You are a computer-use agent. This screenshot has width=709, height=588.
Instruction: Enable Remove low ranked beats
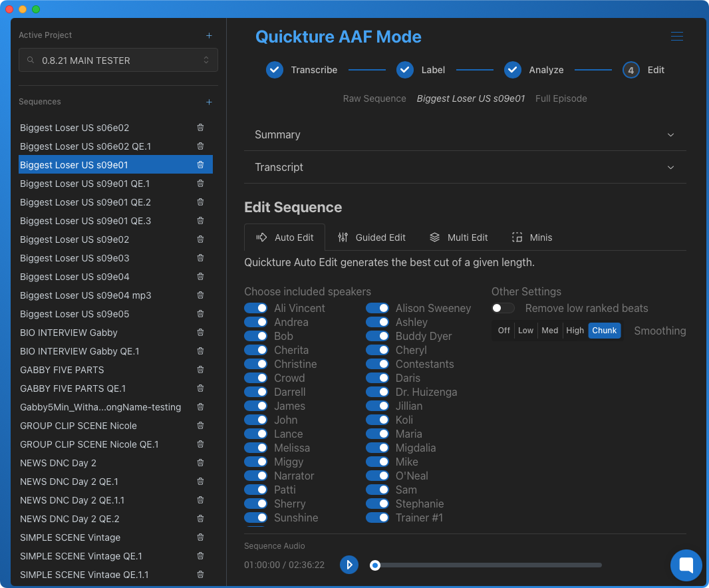(x=503, y=308)
